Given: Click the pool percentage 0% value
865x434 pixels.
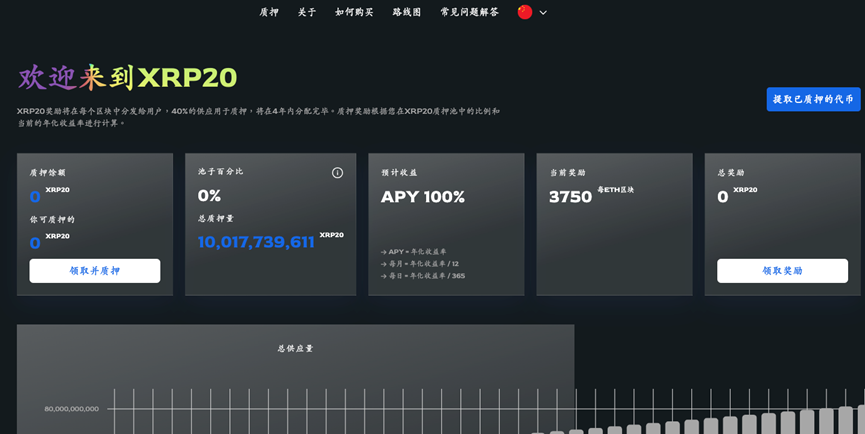Looking at the screenshot, I should click(x=209, y=196).
